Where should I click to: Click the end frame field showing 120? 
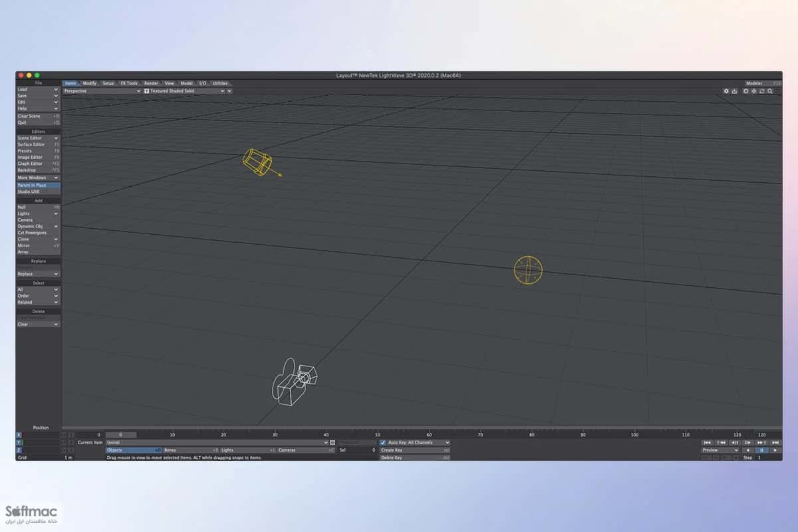click(761, 435)
